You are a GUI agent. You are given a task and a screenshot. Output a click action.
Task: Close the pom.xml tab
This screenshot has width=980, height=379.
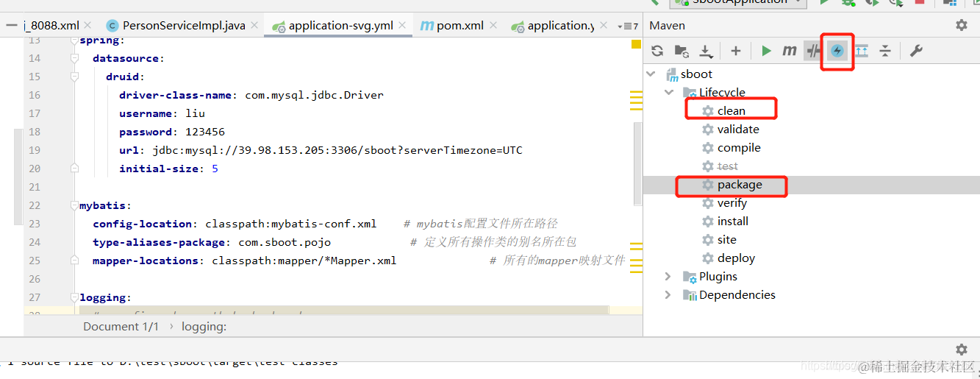(x=492, y=26)
